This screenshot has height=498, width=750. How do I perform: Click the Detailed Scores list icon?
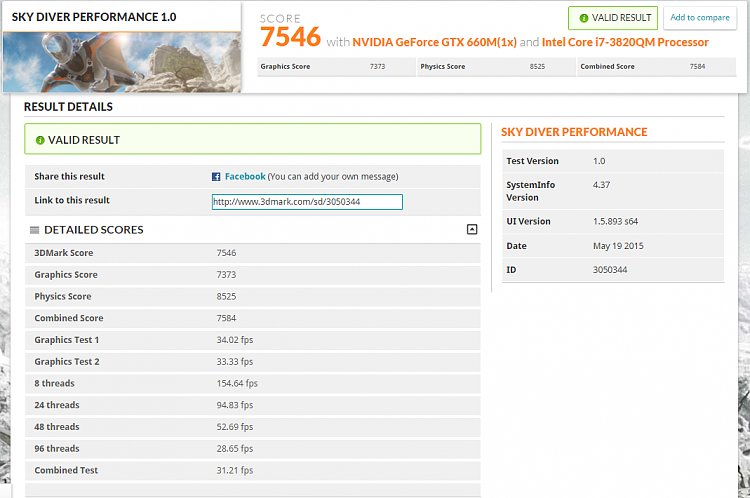tap(34, 230)
